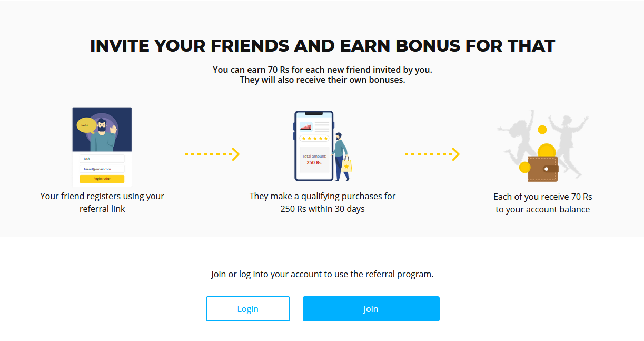
Task: Click the phone shopping illustration
Action: tap(323, 146)
